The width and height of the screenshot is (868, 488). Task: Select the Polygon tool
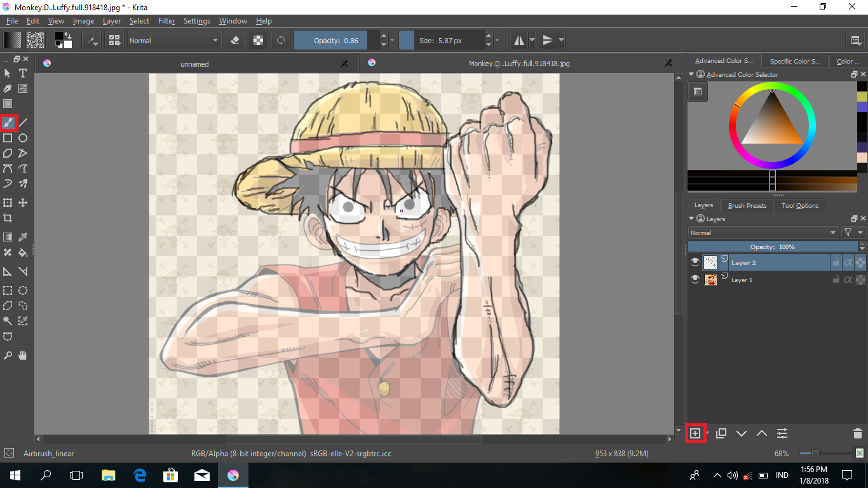(8, 153)
